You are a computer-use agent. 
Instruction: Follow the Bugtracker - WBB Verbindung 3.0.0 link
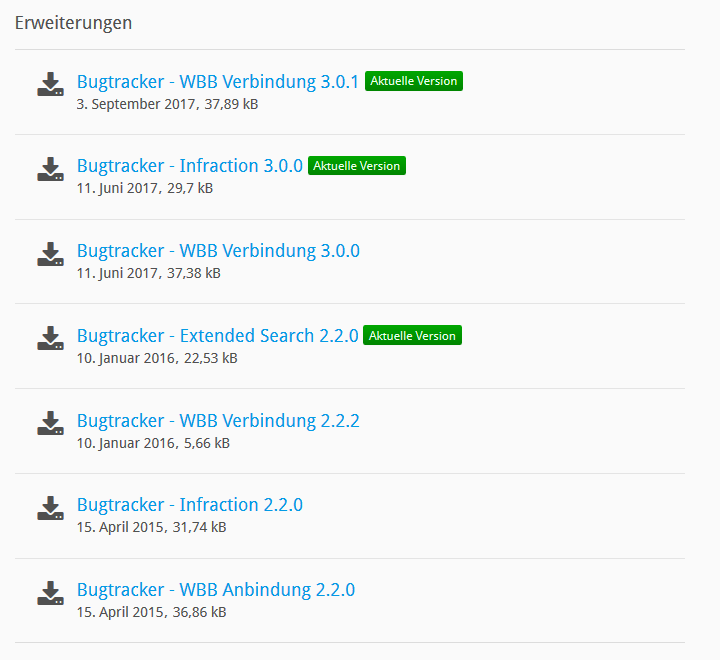pyautogui.click(x=218, y=251)
